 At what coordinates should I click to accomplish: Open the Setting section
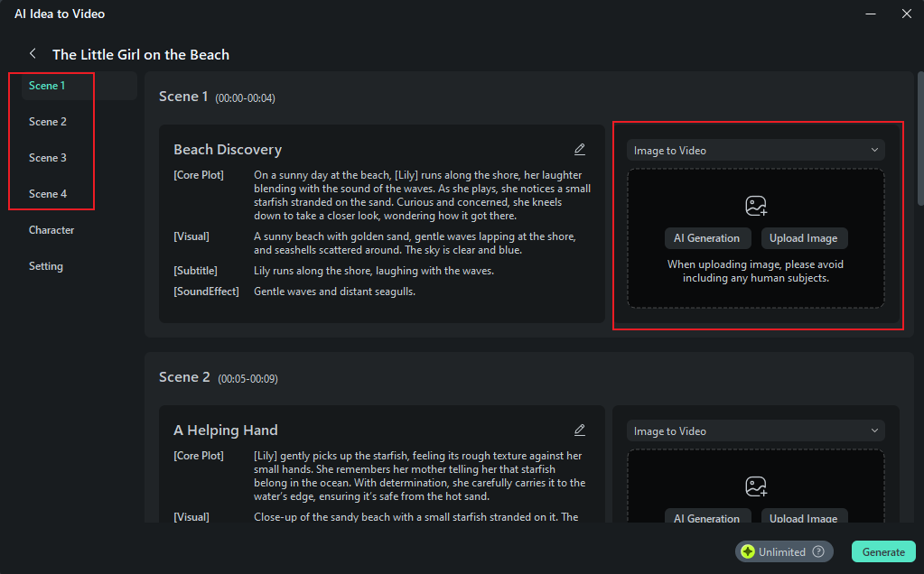pos(46,266)
